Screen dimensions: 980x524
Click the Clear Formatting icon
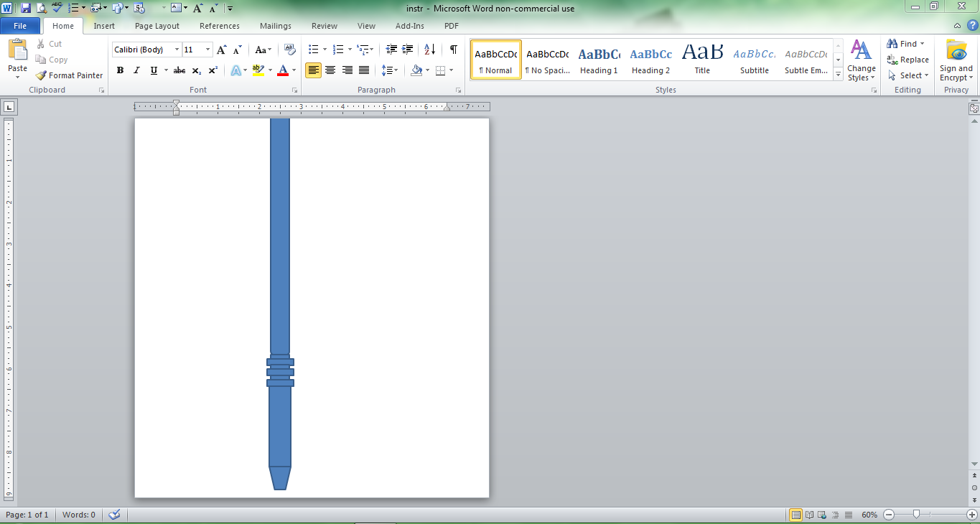pos(289,50)
